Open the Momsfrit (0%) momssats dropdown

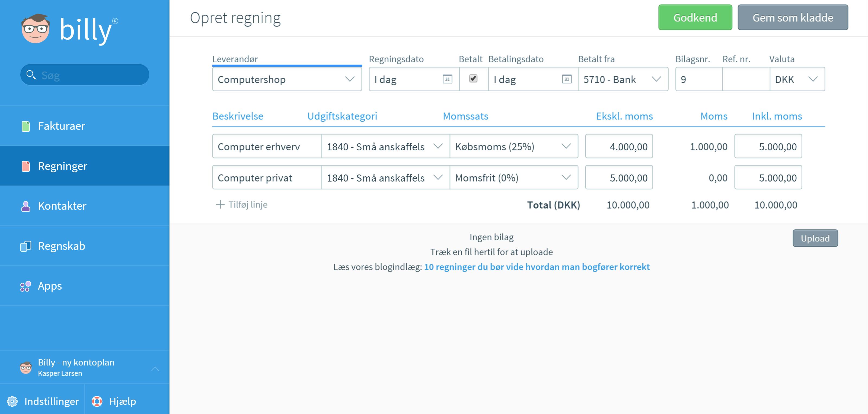point(514,177)
